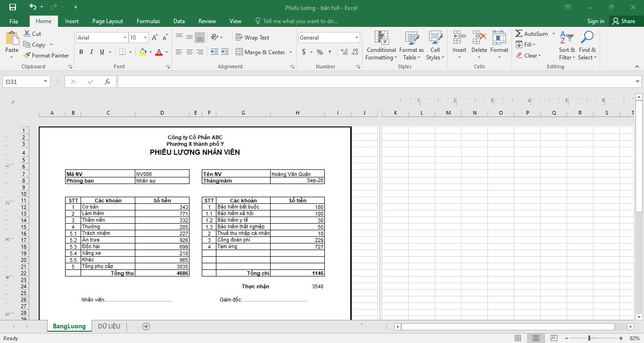Open Conditional Formatting

[x=381, y=46]
